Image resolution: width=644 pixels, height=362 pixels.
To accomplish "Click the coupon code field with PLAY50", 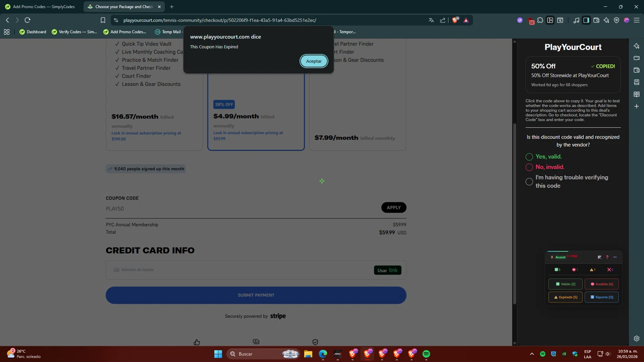I will pos(241,209).
